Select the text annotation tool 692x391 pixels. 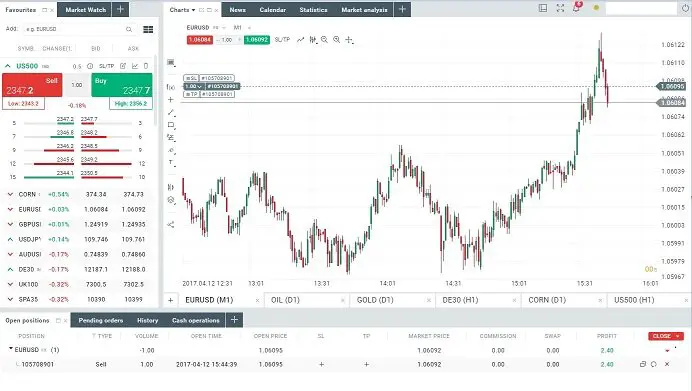coord(171,163)
